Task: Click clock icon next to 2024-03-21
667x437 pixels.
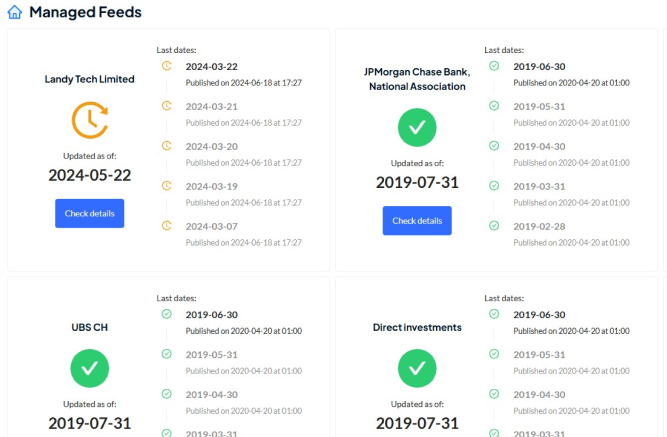Action: point(167,106)
